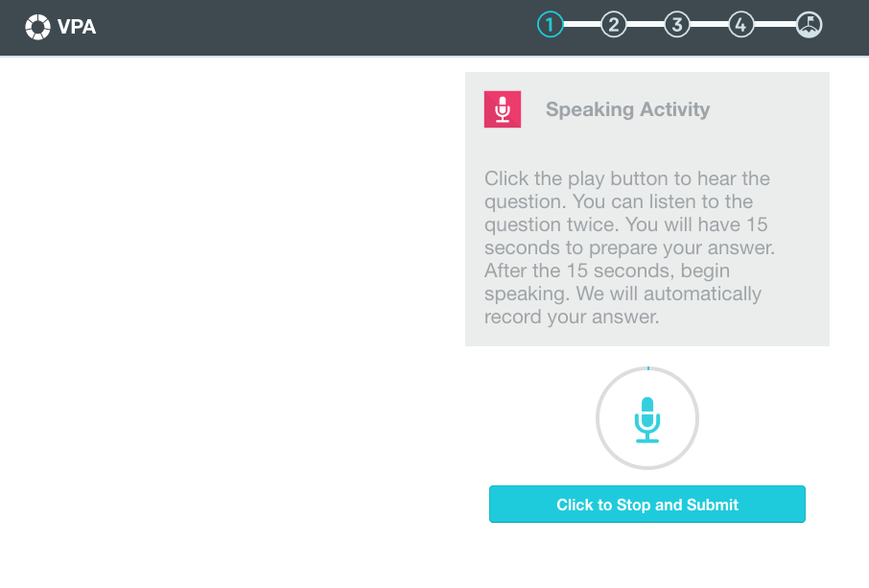The width and height of the screenshot is (869, 588).
Task: Click the VPA text in header
Action: click(x=77, y=27)
